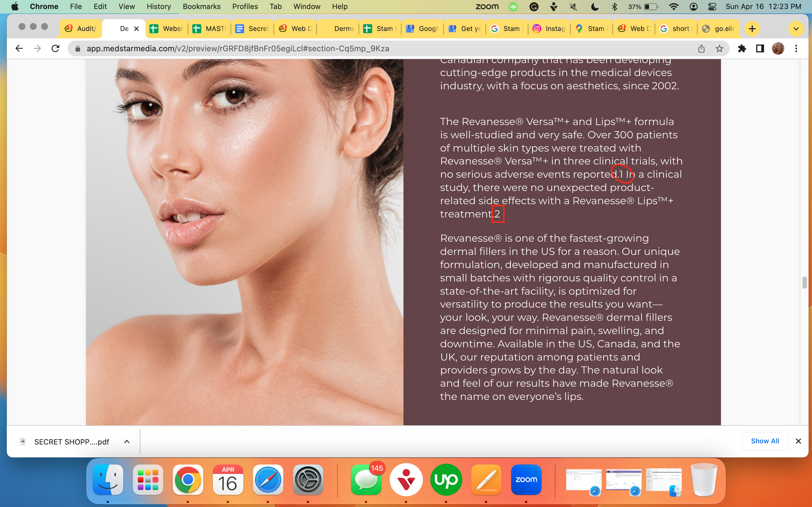Click the page vertical scrollbar thumb

tap(804, 283)
